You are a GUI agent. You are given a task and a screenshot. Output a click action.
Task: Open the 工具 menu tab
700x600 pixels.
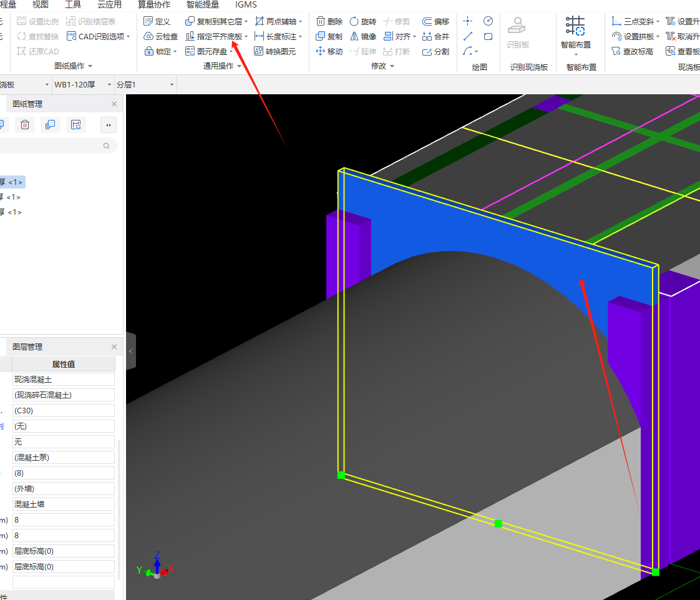(x=73, y=4)
